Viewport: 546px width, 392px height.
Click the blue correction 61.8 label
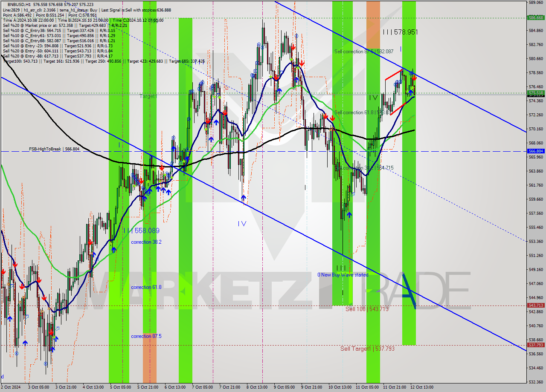pyautogui.click(x=146, y=287)
